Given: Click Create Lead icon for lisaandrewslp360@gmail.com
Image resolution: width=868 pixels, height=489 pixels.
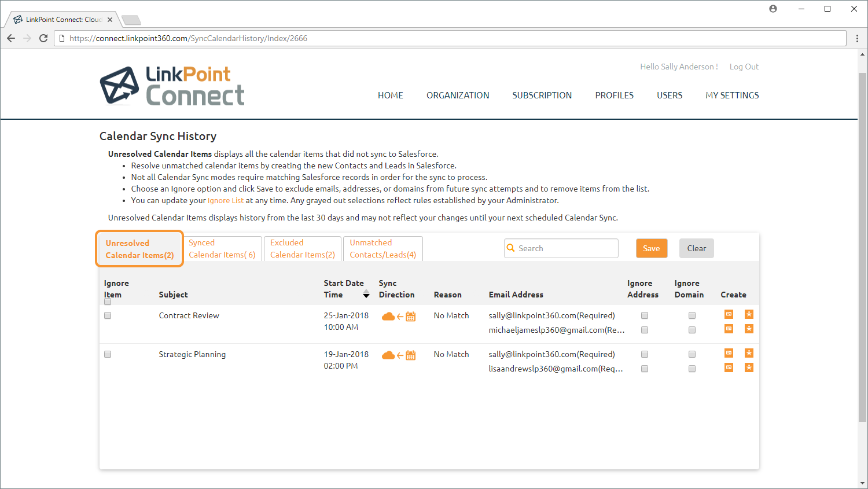Looking at the screenshot, I should (749, 367).
